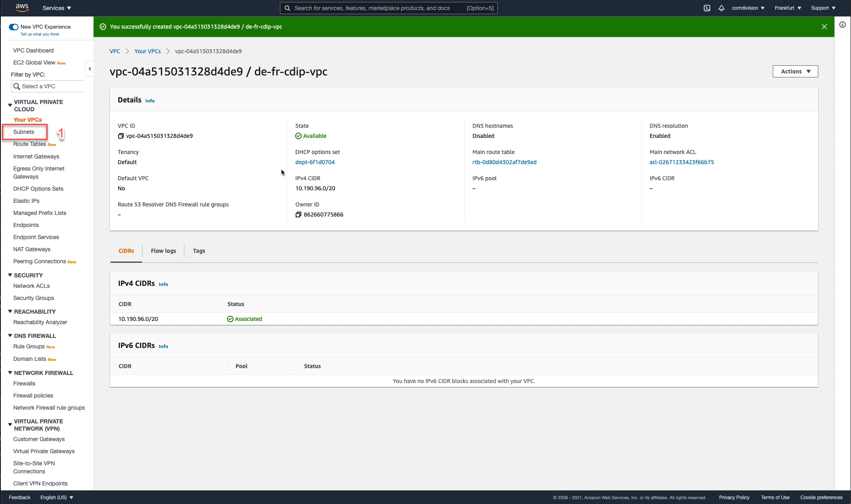This screenshot has height=504, width=851.
Task: Open the Services dropdown menu
Action: tap(57, 8)
